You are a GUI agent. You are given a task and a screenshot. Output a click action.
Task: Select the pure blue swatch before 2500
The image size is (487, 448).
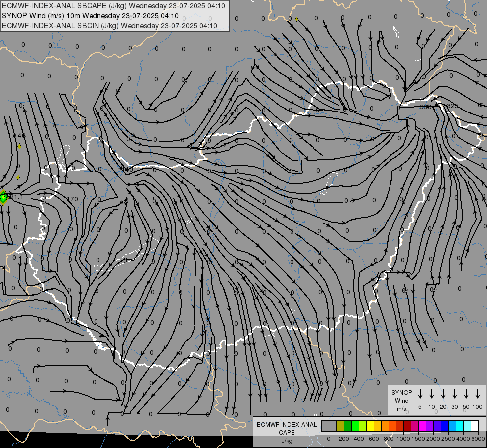tap(444, 426)
